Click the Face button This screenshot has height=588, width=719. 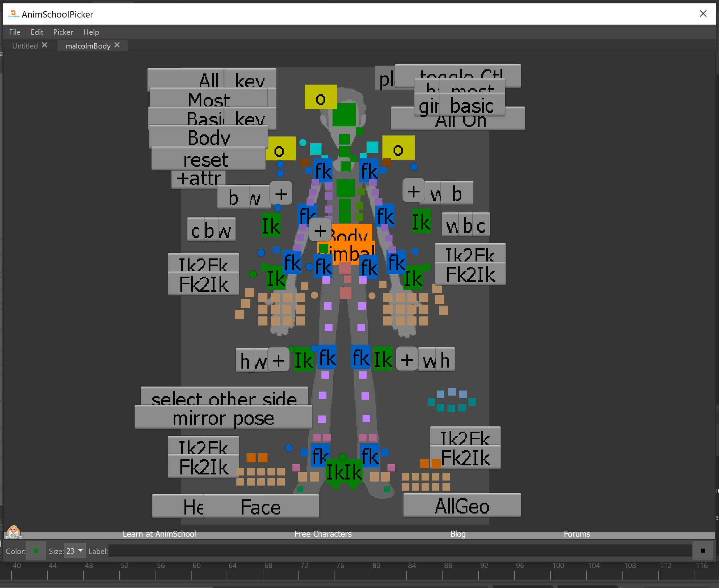click(261, 506)
